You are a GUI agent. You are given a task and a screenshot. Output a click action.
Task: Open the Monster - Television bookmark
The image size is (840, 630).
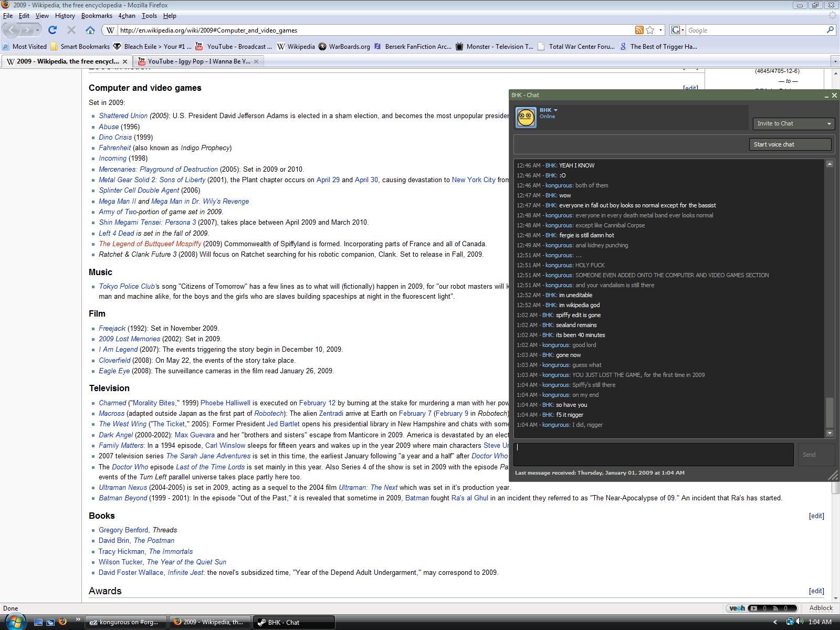tap(494, 46)
